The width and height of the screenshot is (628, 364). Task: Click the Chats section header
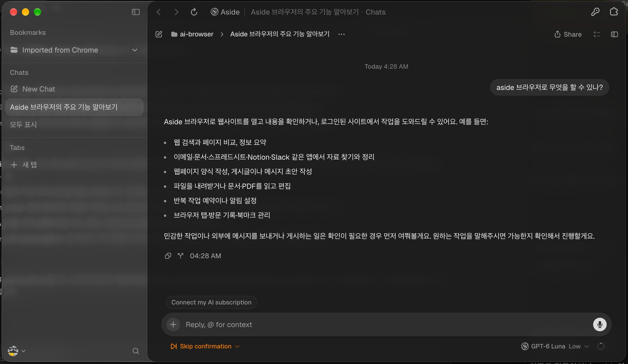19,72
